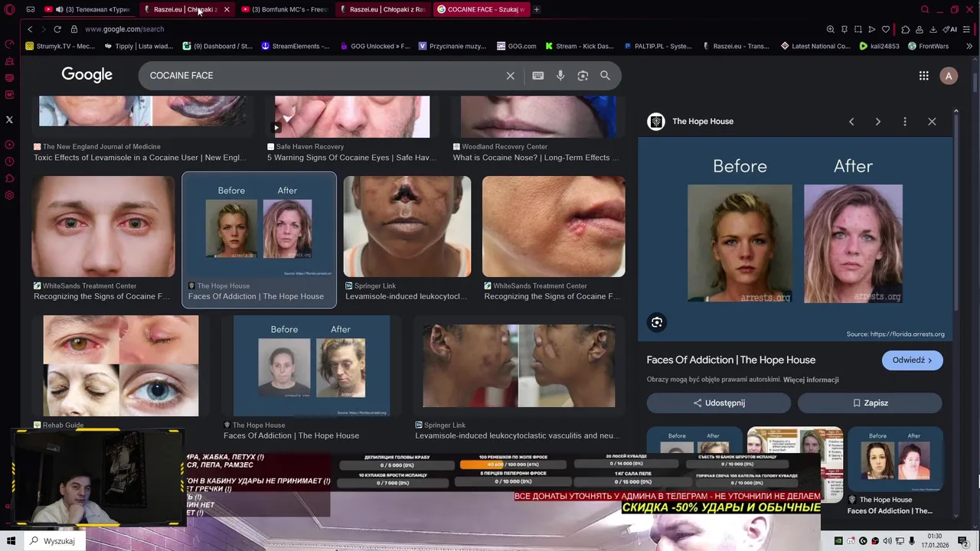Viewport: 980px width, 551px height.
Task: Open Odwiedź visit button
Action: coord(912,360)
